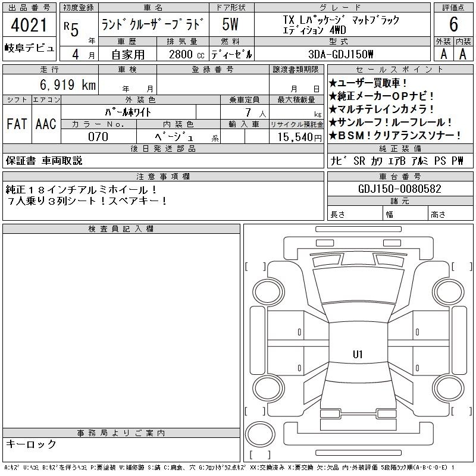Select the 5W door type value

[232, 24]
